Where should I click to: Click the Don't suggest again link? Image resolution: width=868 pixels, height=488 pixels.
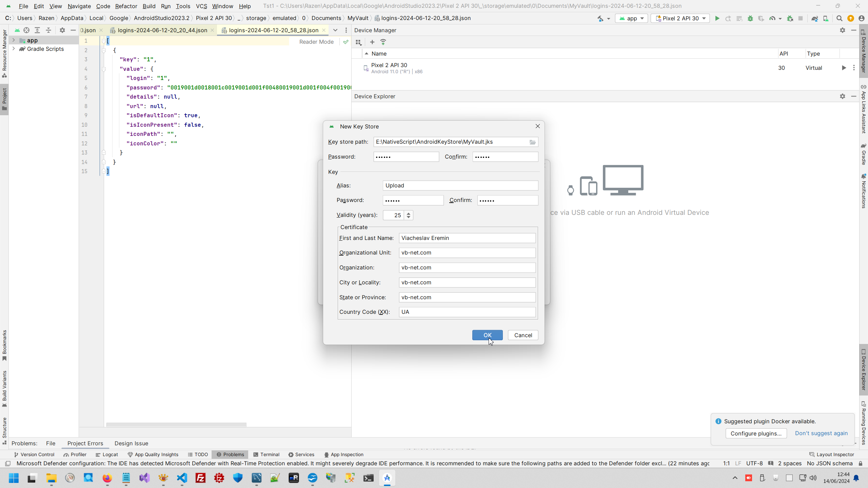[x=821, y=433]
